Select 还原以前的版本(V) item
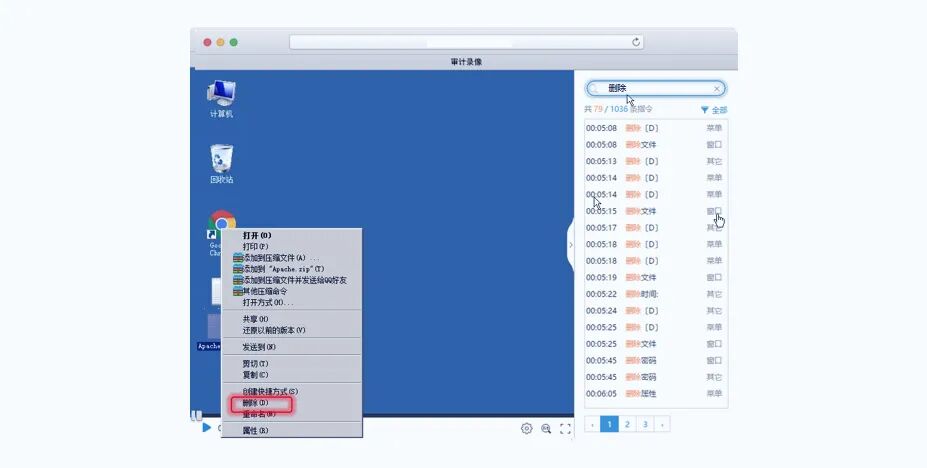The height and width of the screenshot is (468, 927). 291,330
